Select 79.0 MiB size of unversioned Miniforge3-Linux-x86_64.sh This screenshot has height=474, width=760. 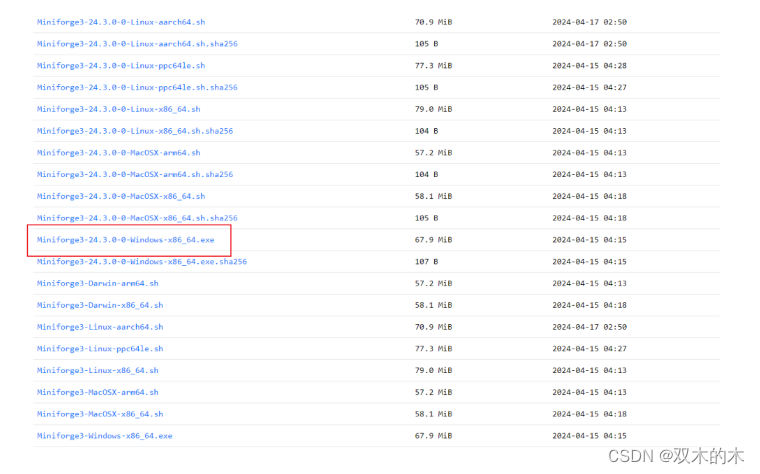(x=433, y=371)
